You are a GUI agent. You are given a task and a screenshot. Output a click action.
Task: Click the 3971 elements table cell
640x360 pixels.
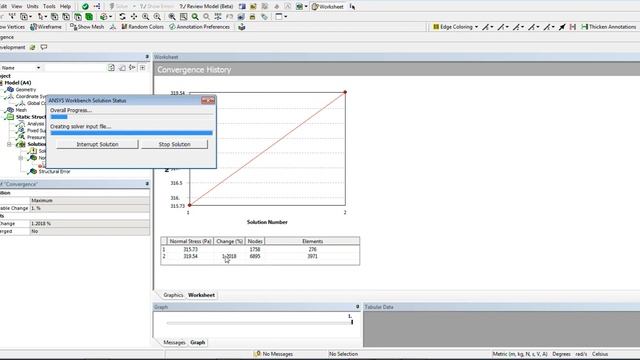[x=312, y=257]
